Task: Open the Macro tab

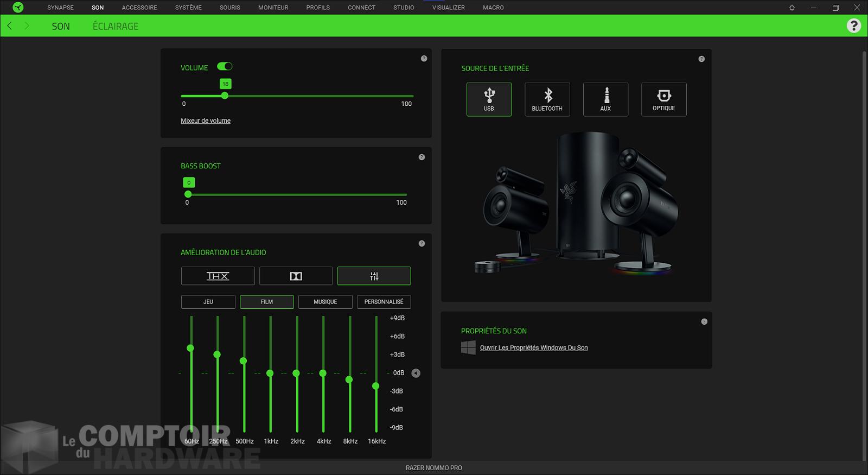Action: (493, 8)
